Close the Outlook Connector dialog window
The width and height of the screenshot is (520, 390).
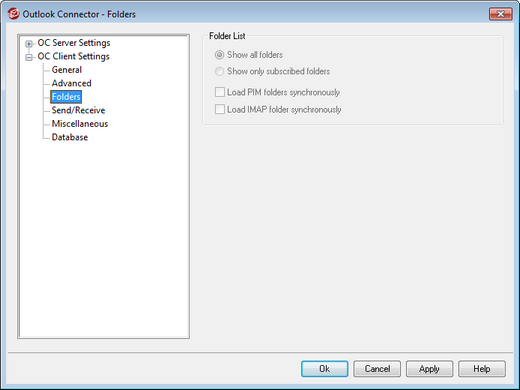click(500, 14)
